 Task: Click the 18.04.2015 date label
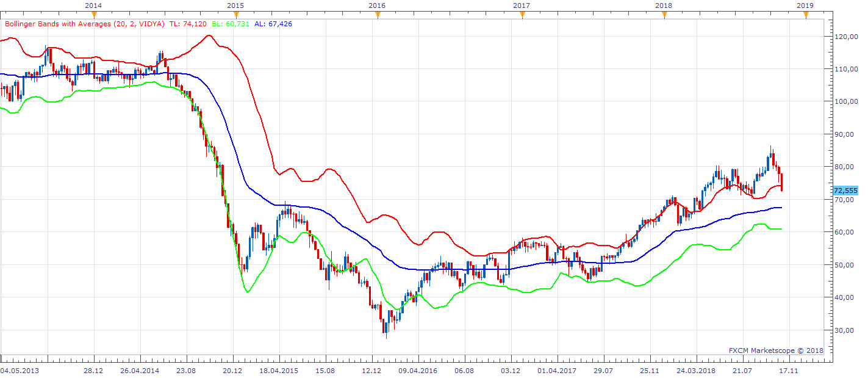[279, 371]
